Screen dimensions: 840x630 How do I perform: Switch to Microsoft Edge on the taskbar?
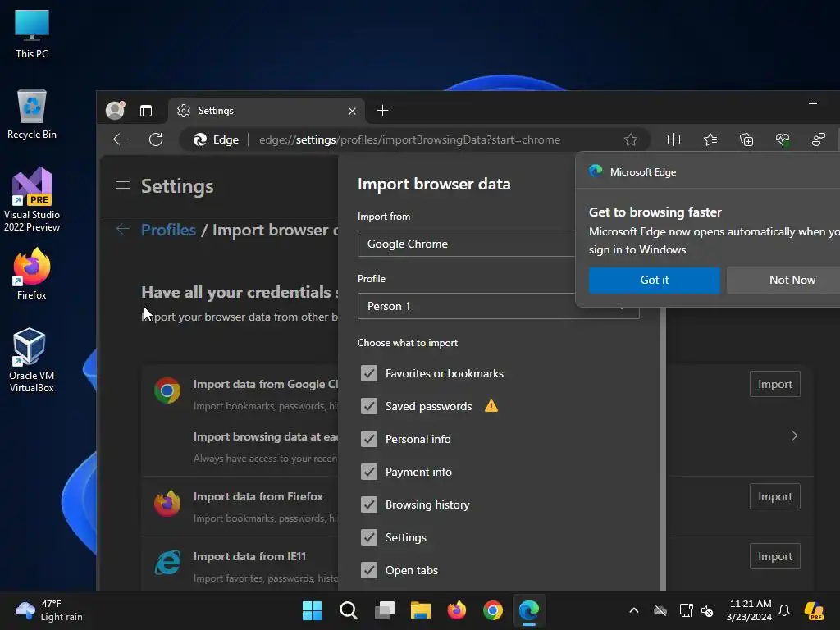click(x=529, y=610)
